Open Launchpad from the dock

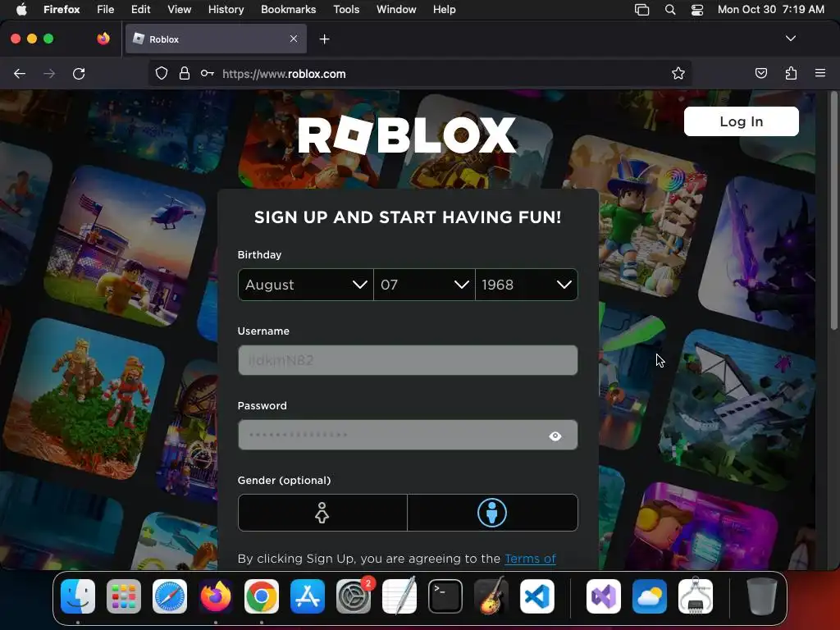click(124, 596)
